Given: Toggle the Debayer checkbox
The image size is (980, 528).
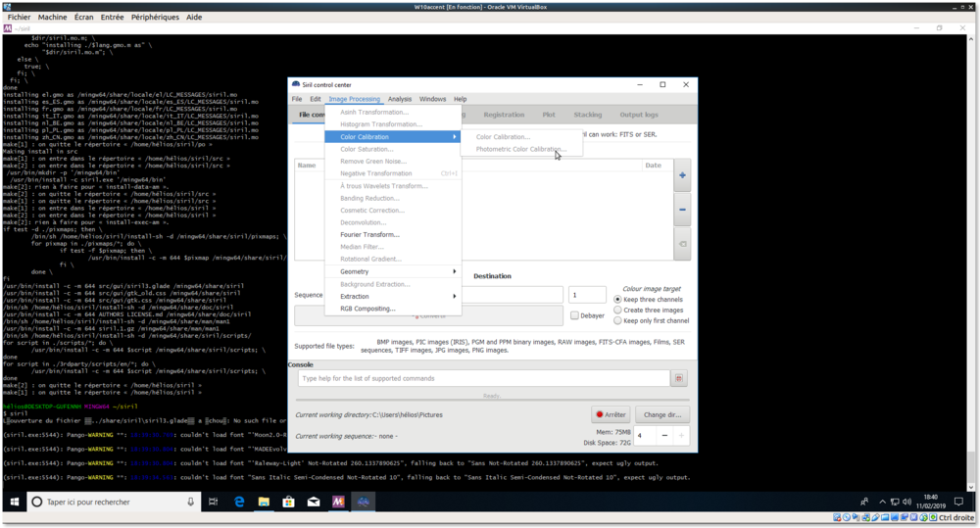Looking at the screenshot, I should point(574,315).
